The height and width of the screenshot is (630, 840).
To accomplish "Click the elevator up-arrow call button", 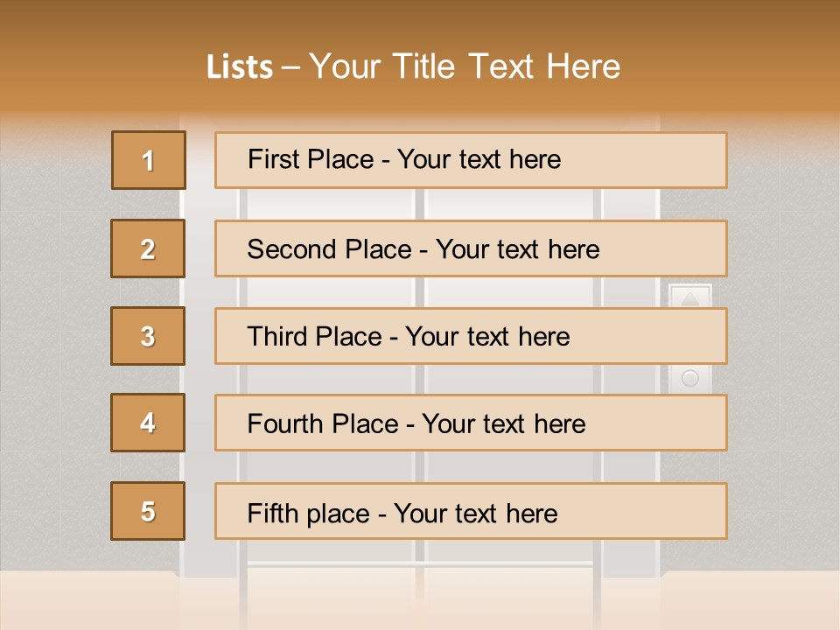I will coord(690,297).
